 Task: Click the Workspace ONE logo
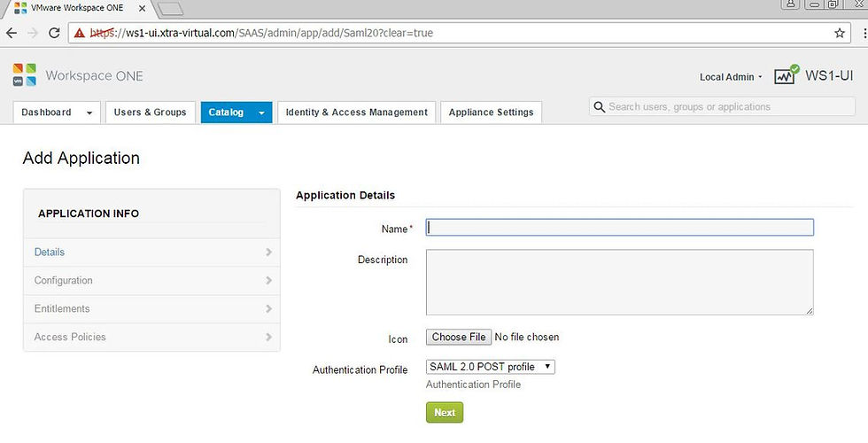(25, 74)
